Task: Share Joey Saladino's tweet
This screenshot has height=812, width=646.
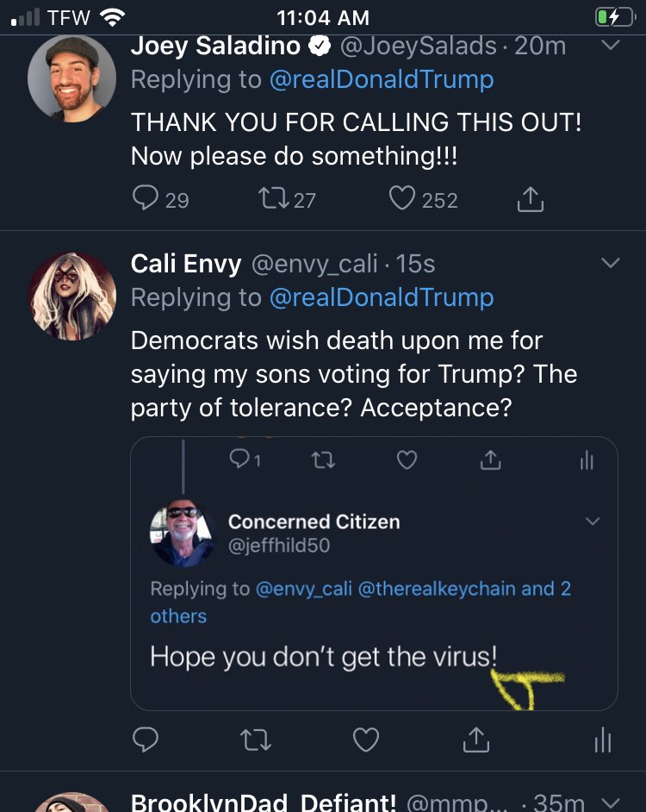Action: tap(531, 199)
